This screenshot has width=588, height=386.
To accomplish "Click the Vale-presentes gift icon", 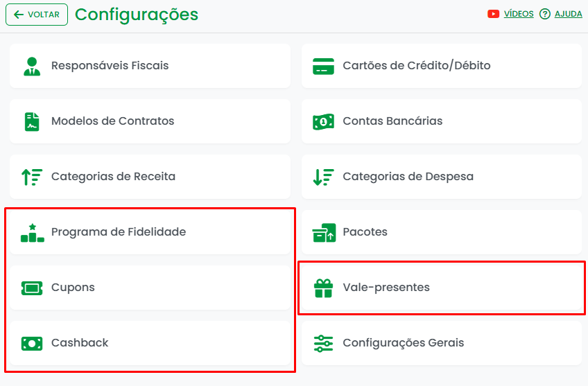I will click(x=323, y=288).
